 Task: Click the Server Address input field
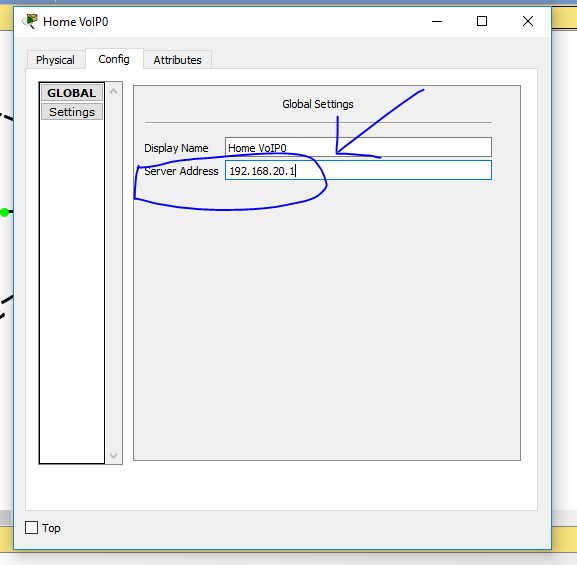pyautogui.click(x=358, y=170)
